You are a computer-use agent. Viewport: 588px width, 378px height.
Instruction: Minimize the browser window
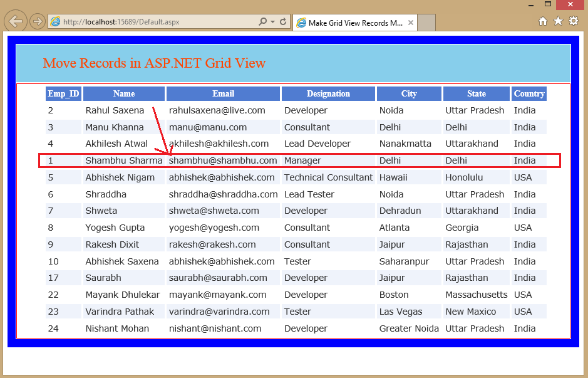tap(530, 5)
